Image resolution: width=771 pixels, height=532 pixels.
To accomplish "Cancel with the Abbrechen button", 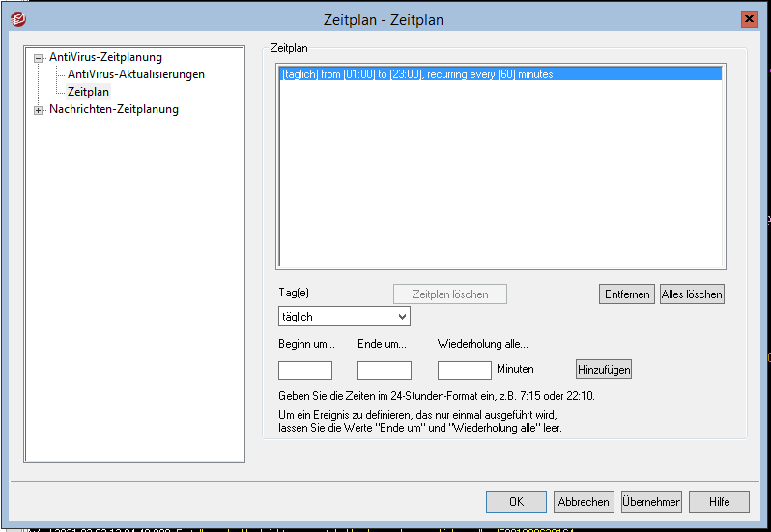I will (584, 502).
